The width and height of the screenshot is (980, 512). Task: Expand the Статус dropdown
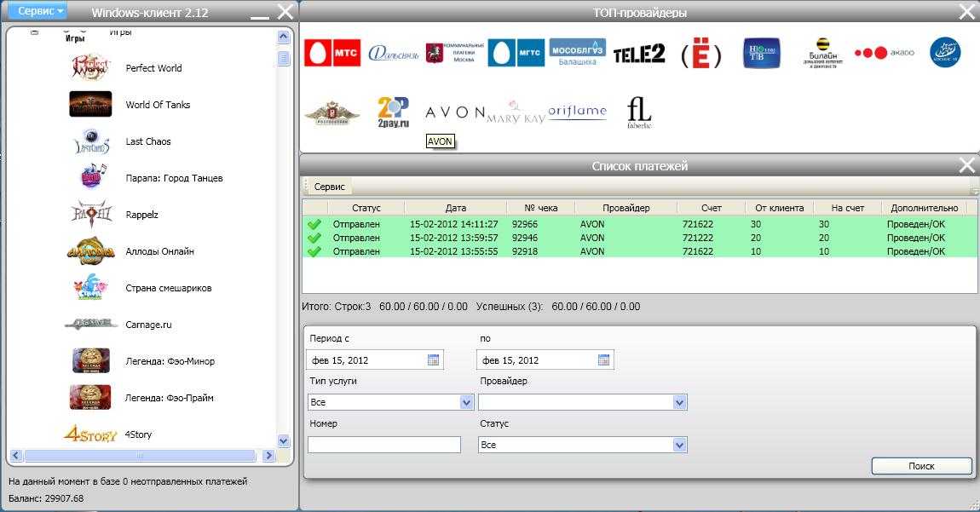tap(680, 445)
